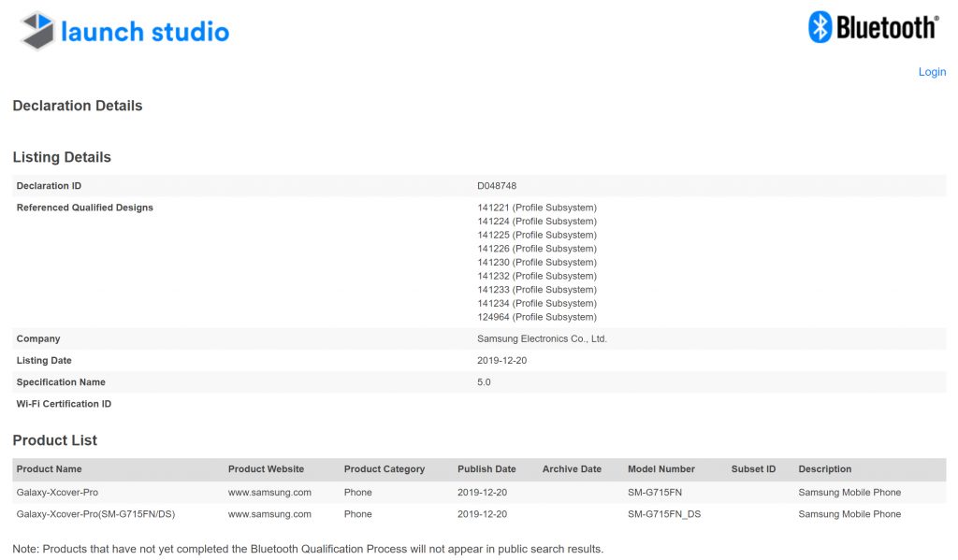Sort by Product Category column header
This screenshot has height=560, width=958.
tap(384, 469)
